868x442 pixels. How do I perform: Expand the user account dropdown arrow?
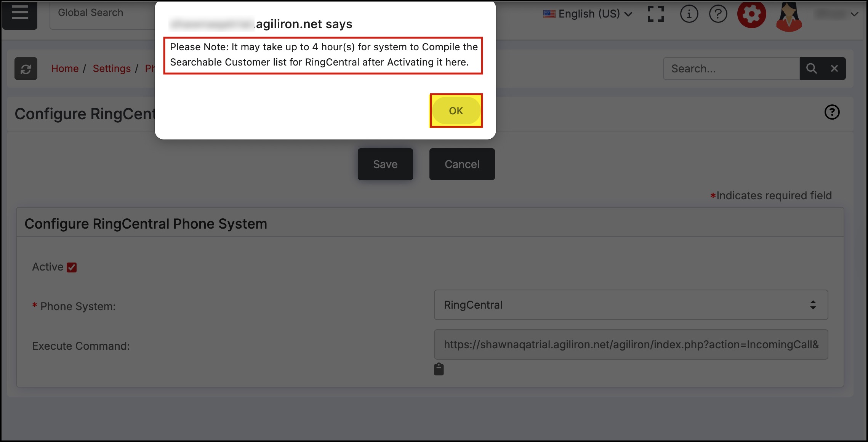pos(854,14)
